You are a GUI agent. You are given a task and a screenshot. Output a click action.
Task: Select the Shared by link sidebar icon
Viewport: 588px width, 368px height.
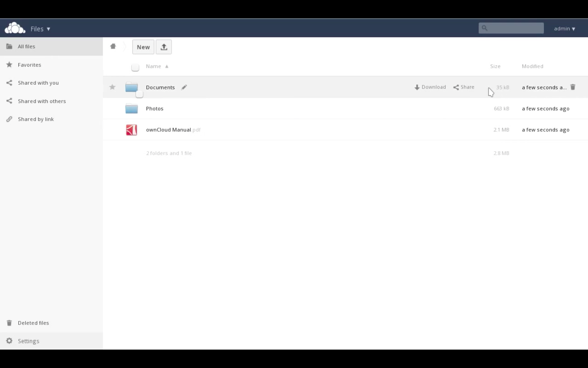(9, 119)
